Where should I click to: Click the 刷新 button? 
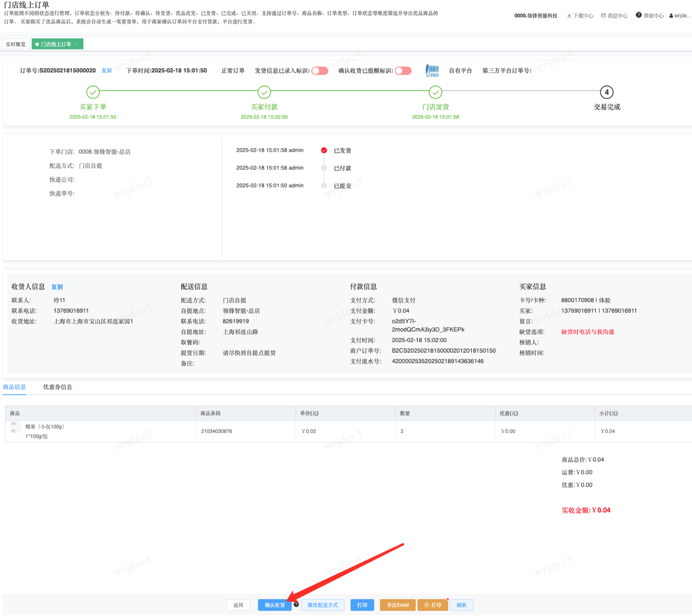click(x=461, y=605)
